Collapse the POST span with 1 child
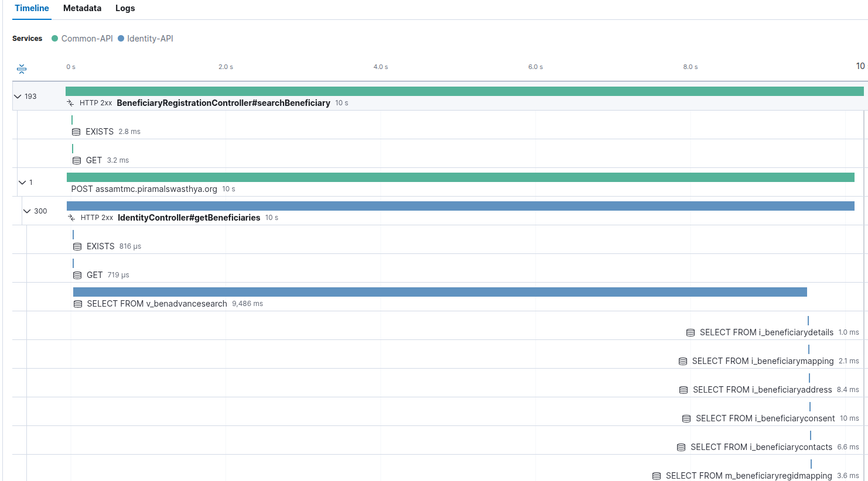This screenshot has height=481, width=868. tap(22, 183)
